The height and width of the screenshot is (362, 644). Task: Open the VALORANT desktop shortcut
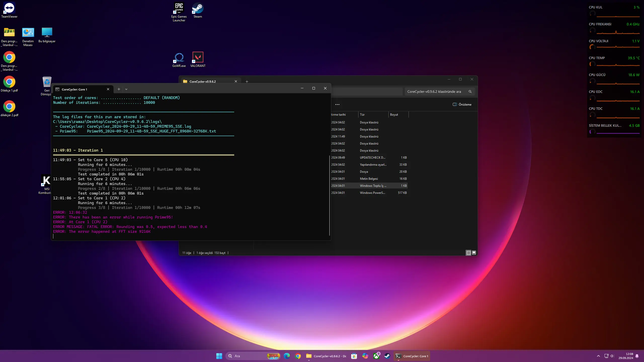198,60
